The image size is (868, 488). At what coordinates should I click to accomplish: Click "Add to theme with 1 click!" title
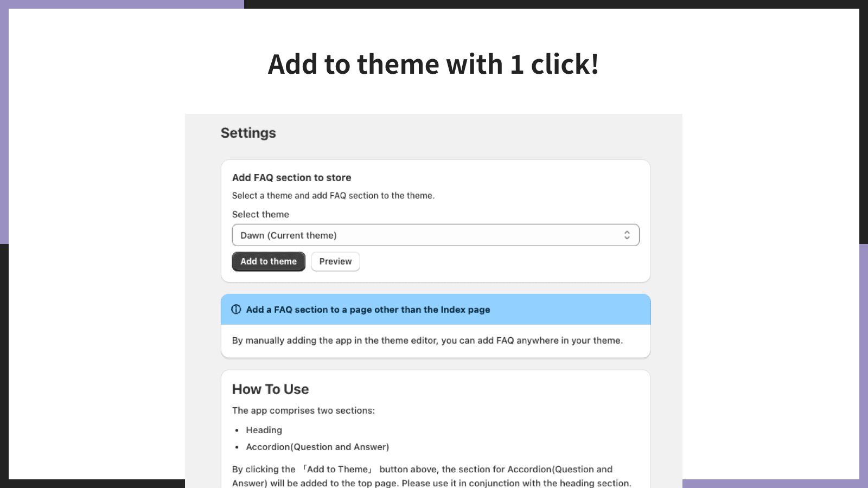[433, 64]
